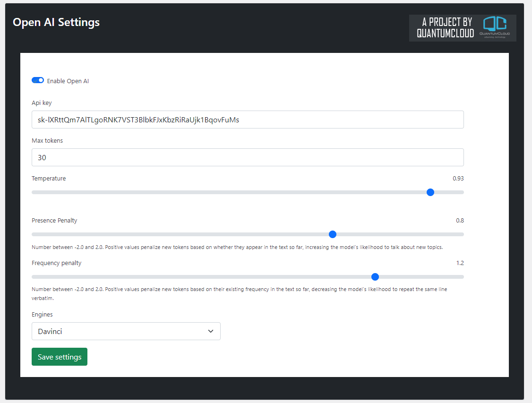Click the chevron arrow in Engines dropdown
The width and height of the screenshot is (532, 403).
[211, 331]
